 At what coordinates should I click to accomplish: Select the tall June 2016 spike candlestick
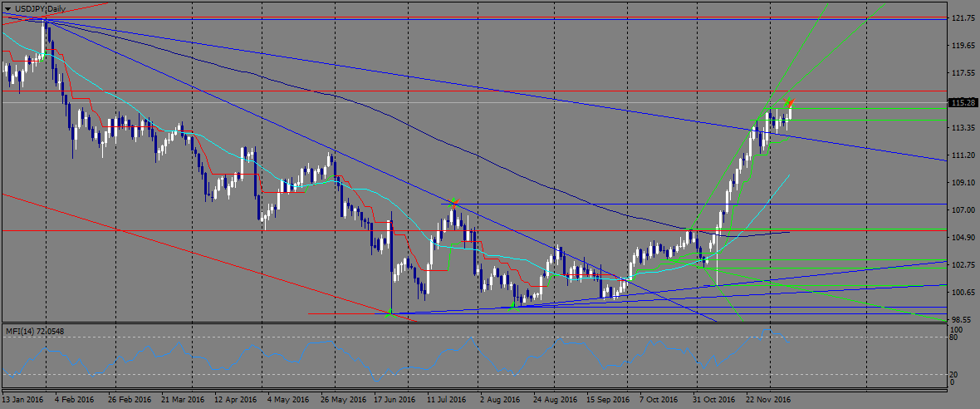tap(391, 263)
